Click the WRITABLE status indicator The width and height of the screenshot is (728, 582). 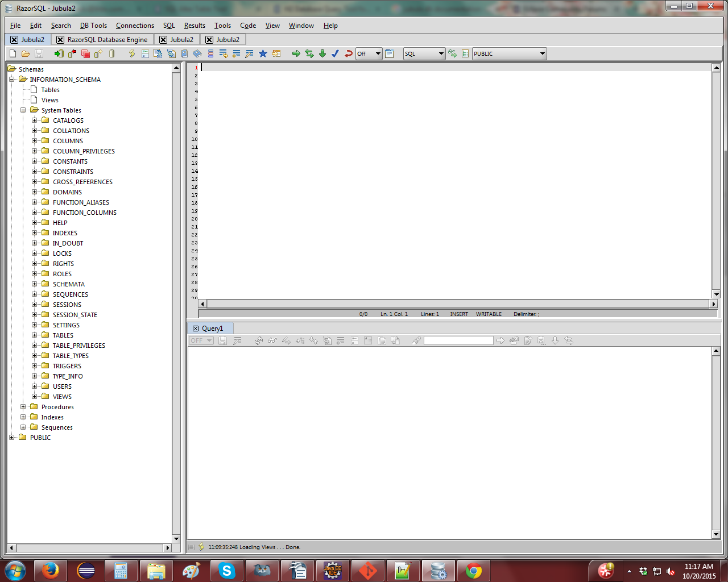click(x=489, y=314)
